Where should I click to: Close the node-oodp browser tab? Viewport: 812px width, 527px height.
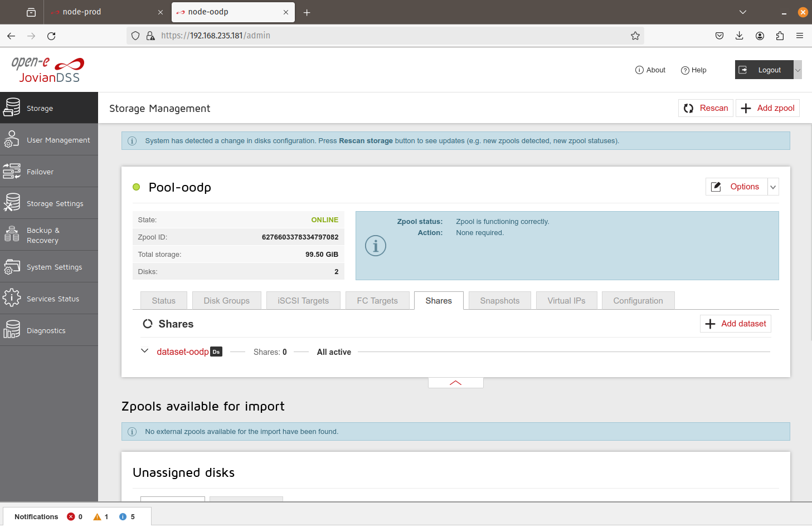click(286, 12)
